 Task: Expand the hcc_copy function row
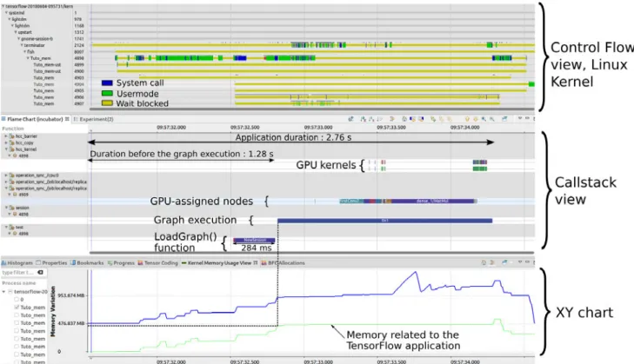click(6, 143)
